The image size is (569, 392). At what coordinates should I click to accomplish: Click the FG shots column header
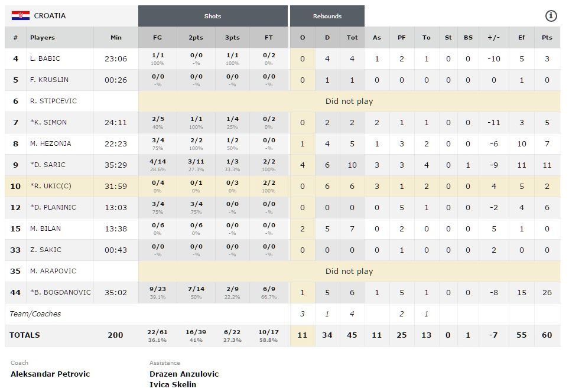click(157, 38)
